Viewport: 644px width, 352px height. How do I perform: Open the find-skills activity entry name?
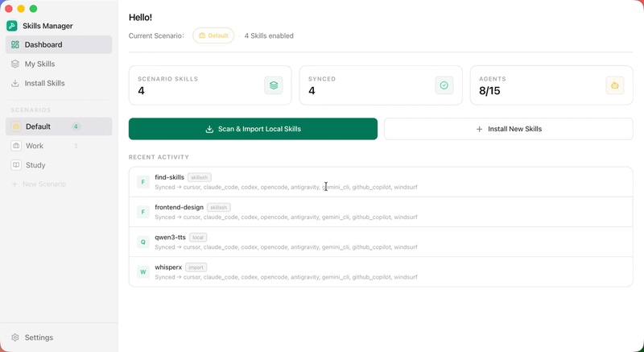click(x=170, y=177)
